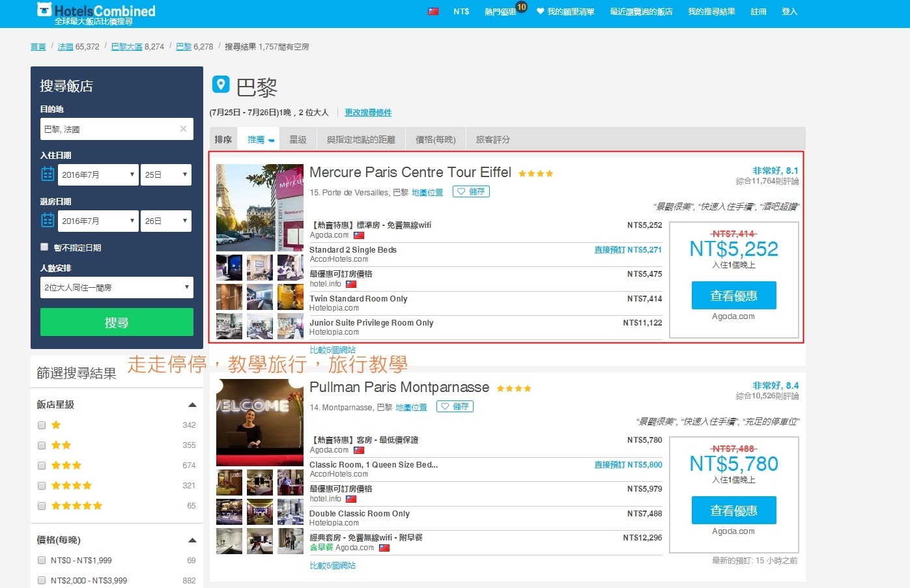Viewport: 910px width, 588px height.
Task: Tick the one-star hotel filter checkbox
Action: [x=42, y=425]
